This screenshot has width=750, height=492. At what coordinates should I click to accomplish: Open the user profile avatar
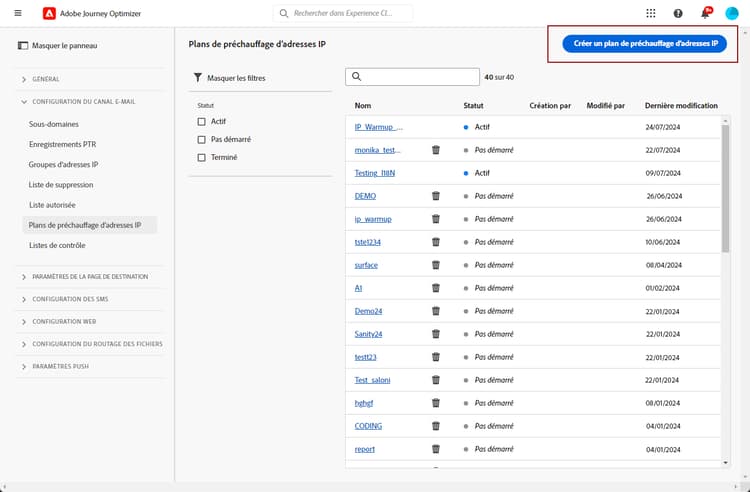tap(732, 13)
